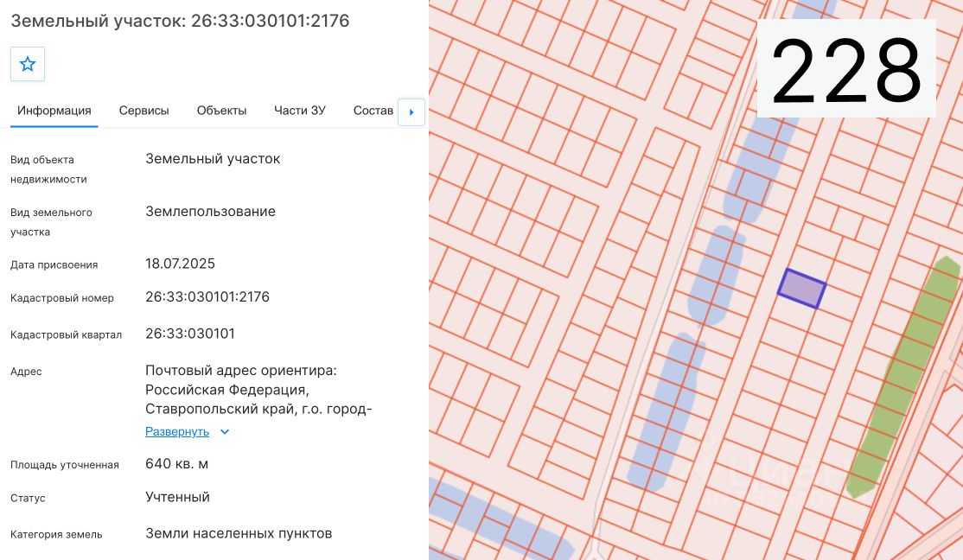This screenshot has height=560, width=963.
Task: Select the highlighted purple parcel on map
Action: (801, 289)
